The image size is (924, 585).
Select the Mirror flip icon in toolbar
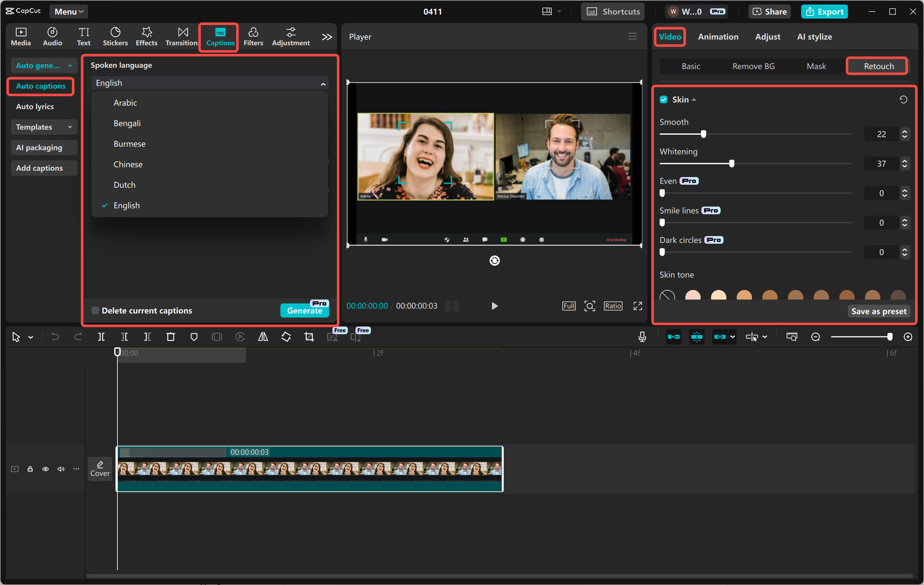pos(263,337)
